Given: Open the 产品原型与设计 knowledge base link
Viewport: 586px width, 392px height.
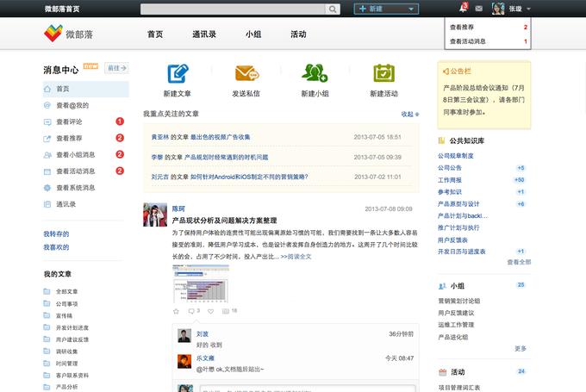Looking at the screenshot, I should coord(458,203).
